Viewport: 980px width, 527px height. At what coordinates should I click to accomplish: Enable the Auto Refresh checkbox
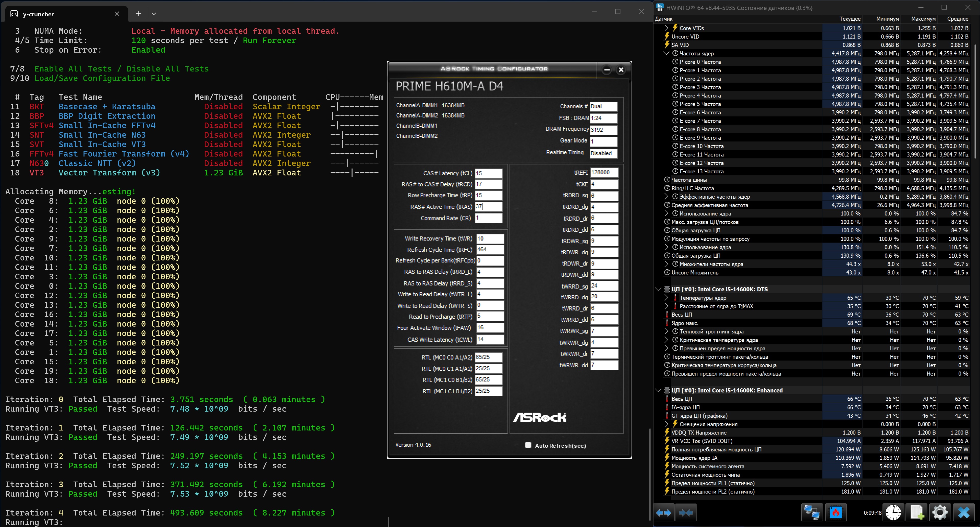pos(528,445)
